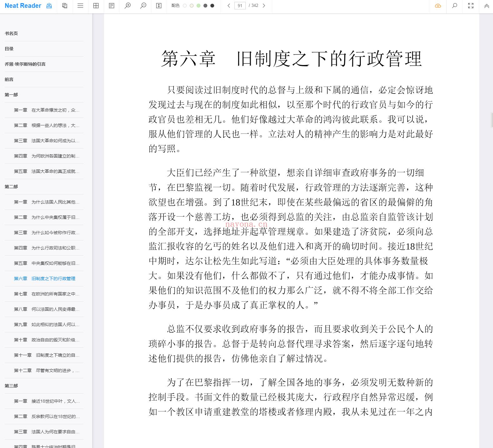Viewport: 493px width, 448px height.
Task: Select the beige color theme swatch
Action: [192, 6]
